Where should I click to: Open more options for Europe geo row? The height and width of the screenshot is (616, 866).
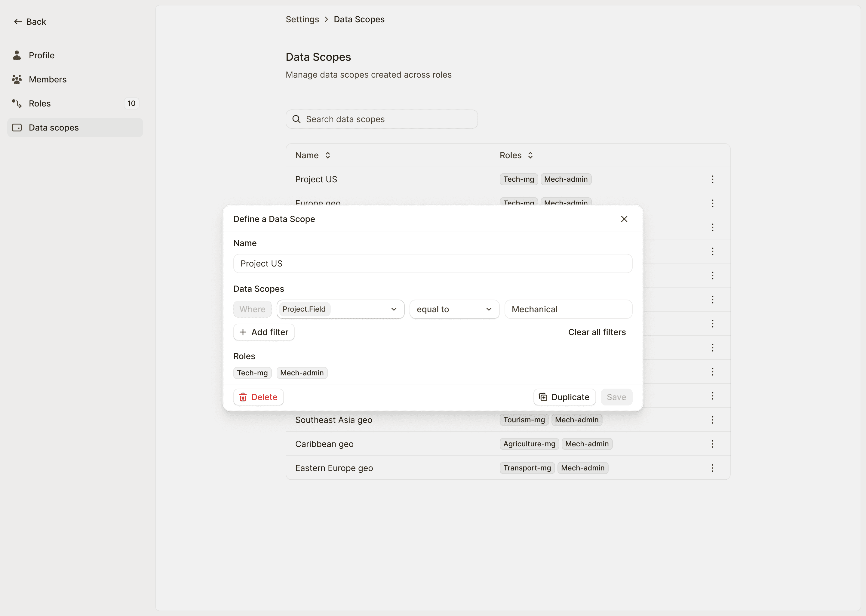point(712,203)
